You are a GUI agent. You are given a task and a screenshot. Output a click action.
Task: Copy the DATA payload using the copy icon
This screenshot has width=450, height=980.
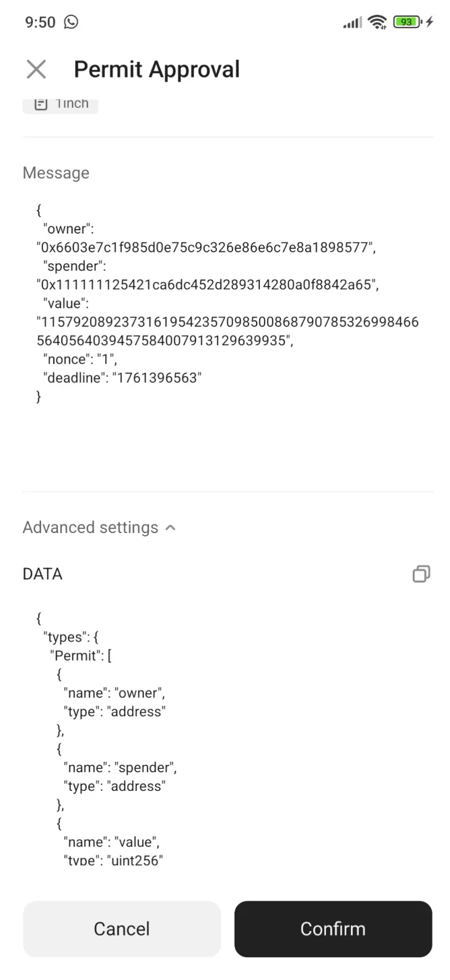[x=421, y=573]
